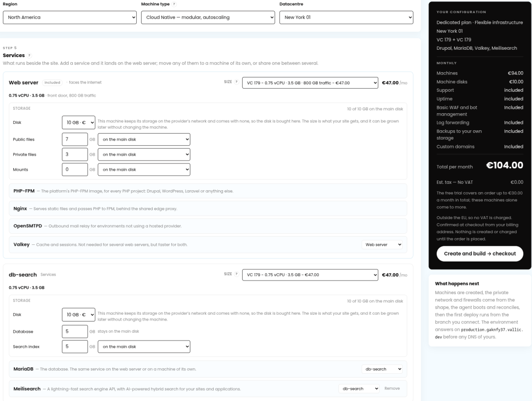Click the Est. tax — No VAT line
The height and width of the screenshot is (401, 532).
pyautogui.click(x=480, y=182)
